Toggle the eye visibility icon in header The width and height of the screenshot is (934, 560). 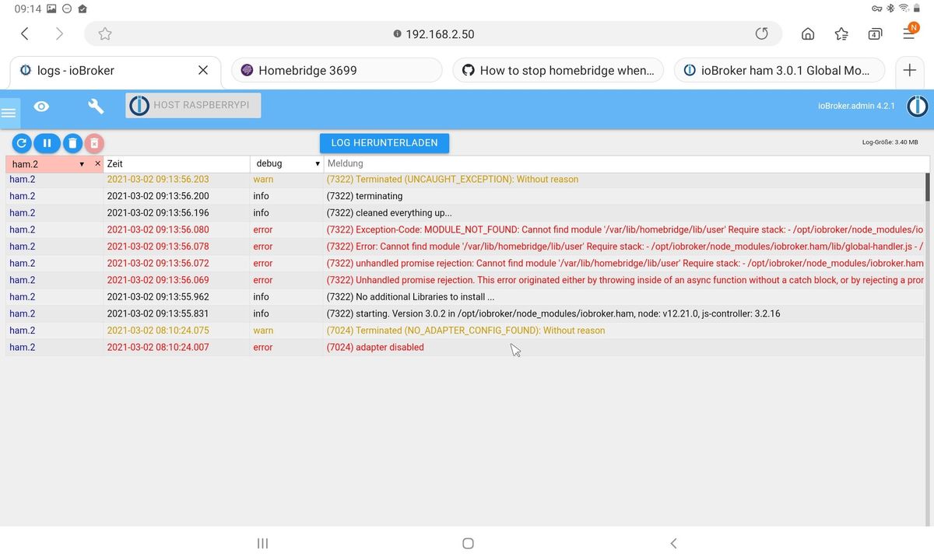(x=42, y=107)
